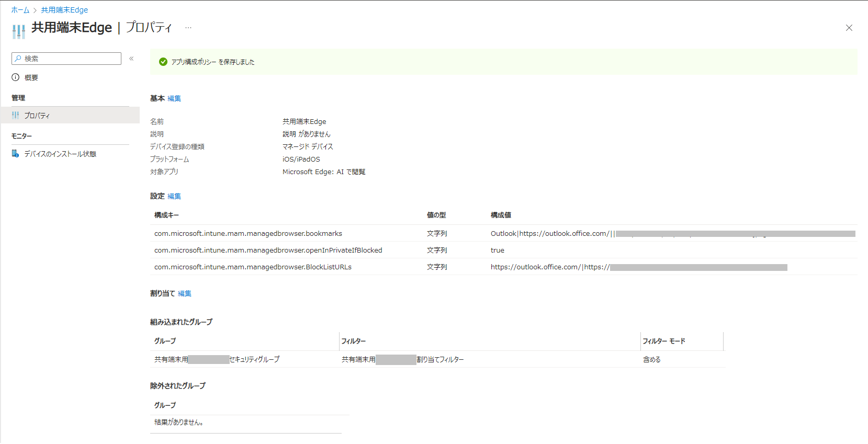Click the デバイス登録の種類 label
This screenshot has height=444, width=868.
pyautogui.click(x=177, y=146)
